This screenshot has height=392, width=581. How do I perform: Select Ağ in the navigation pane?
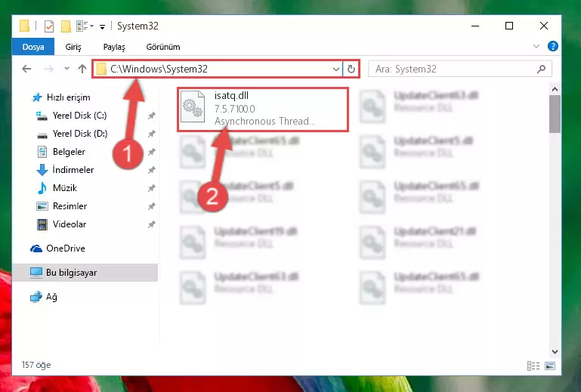coord(51,297)
